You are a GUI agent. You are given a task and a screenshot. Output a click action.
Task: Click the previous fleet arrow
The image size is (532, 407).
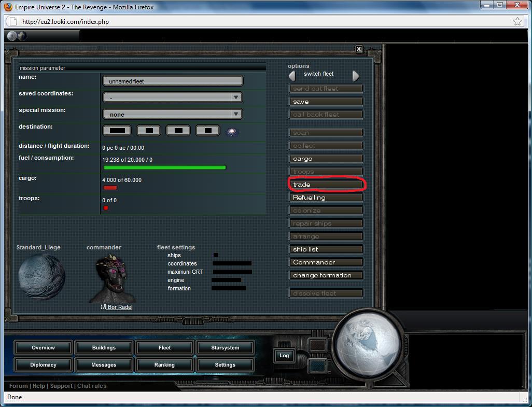292,76
